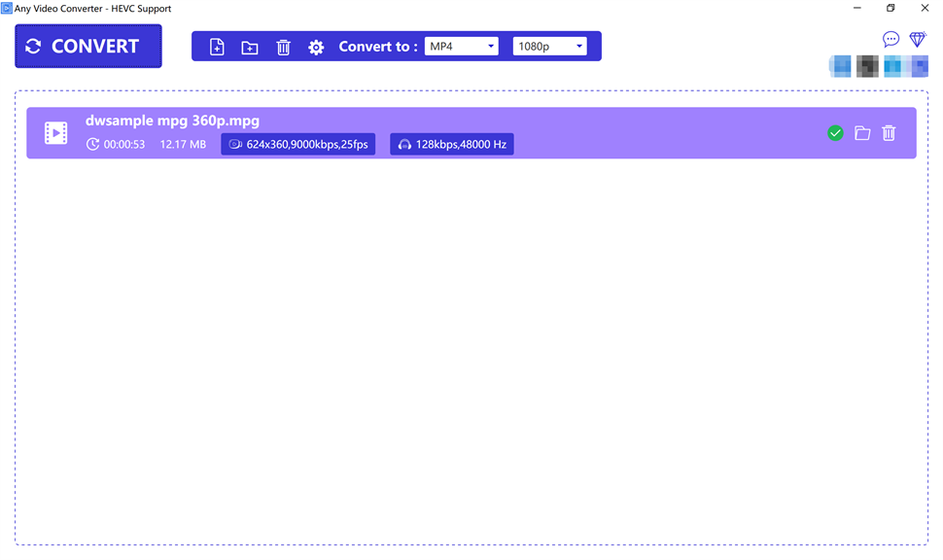Click the 12.17 MB file size

point(183,144)
